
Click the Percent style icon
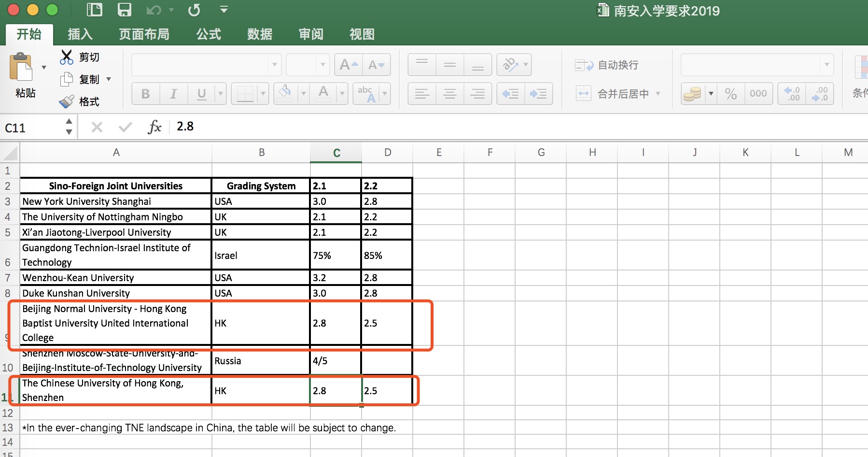point(730,94)
